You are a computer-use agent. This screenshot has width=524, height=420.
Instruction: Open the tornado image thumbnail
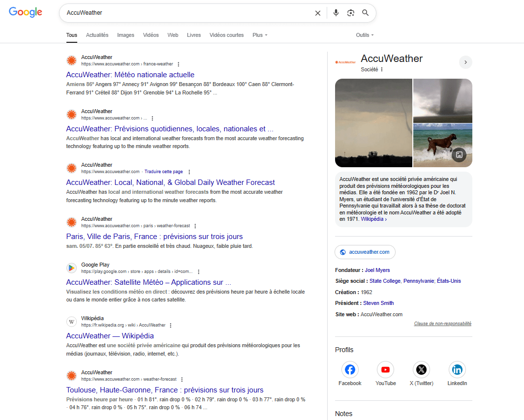pyautogui.click(x=443, y=100)
